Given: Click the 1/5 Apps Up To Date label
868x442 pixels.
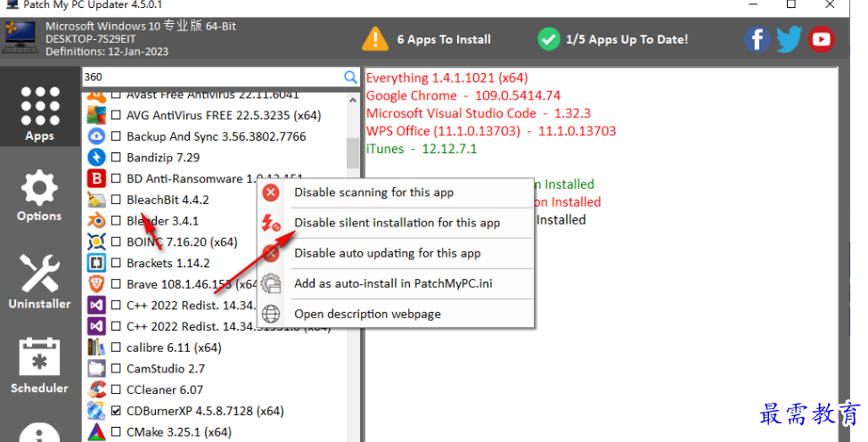Looking at the screenshot, I should point(627,39).
